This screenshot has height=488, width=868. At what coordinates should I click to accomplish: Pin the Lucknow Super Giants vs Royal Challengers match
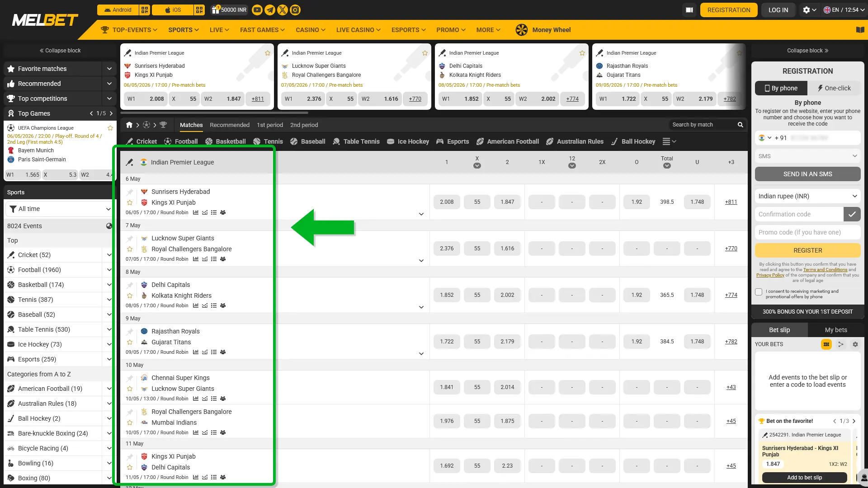pos(130,238)
